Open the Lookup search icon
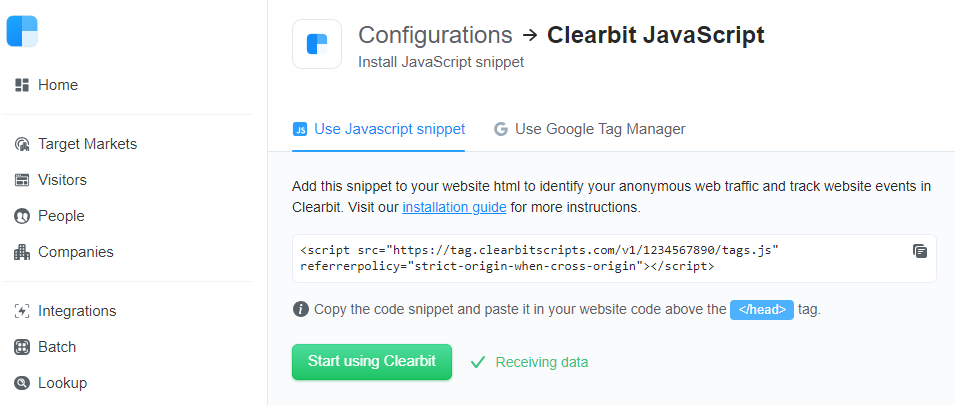955x405 pixels. coord(22,383)
